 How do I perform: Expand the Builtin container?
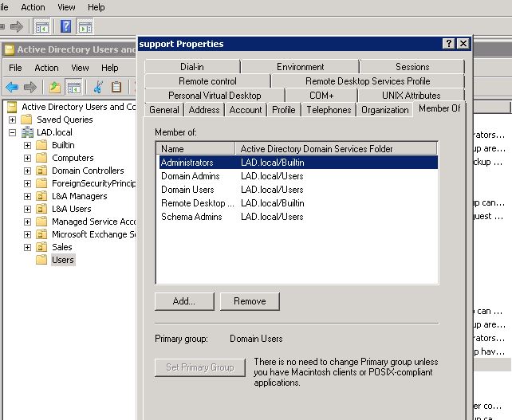[x=27, y=145]
